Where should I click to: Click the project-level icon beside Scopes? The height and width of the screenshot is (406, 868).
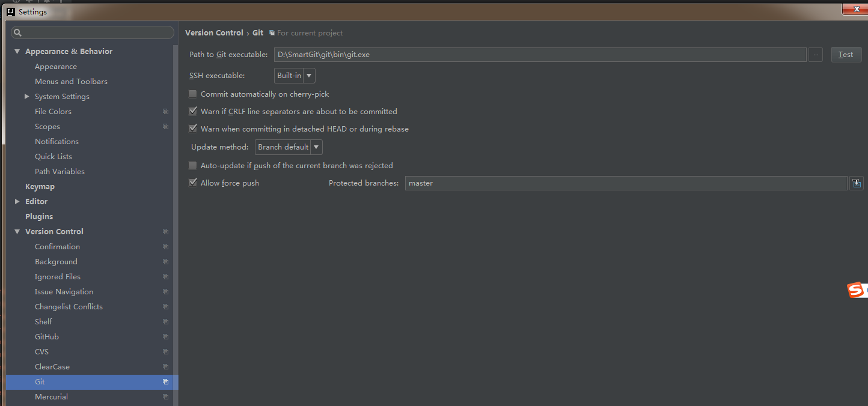pyautogui.click(x=165, y=127)
